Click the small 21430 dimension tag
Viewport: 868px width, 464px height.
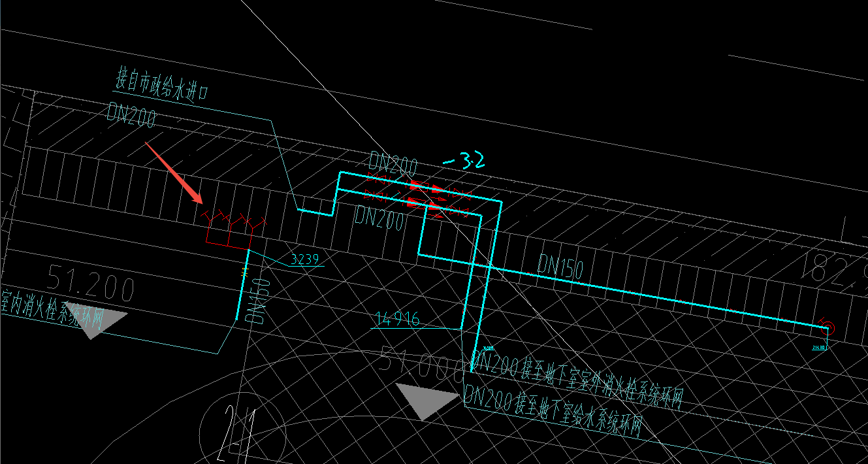point(819,348)
